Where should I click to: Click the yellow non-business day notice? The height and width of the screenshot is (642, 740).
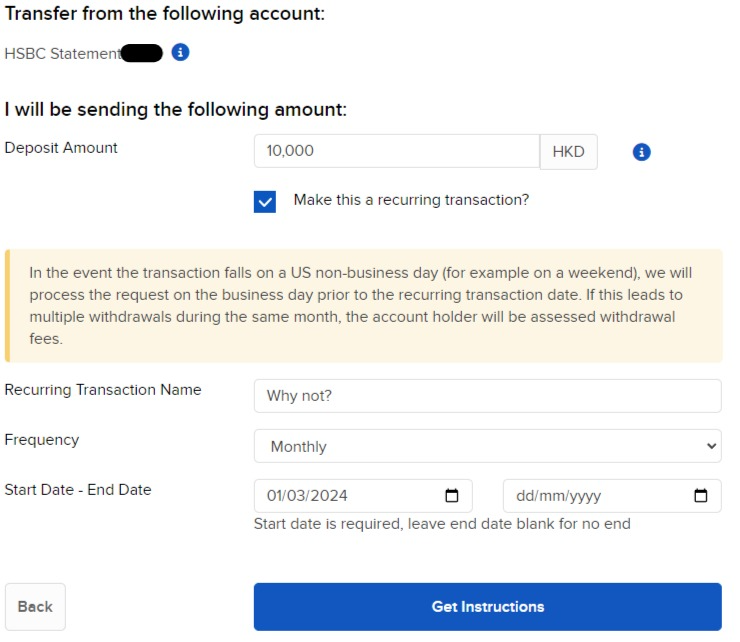pos(363,306)
